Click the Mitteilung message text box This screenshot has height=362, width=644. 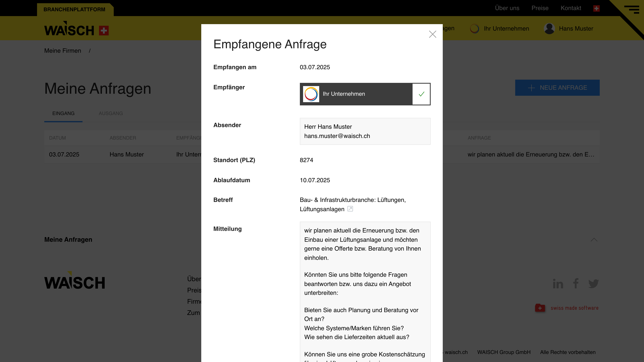click(x=365, y=292)
